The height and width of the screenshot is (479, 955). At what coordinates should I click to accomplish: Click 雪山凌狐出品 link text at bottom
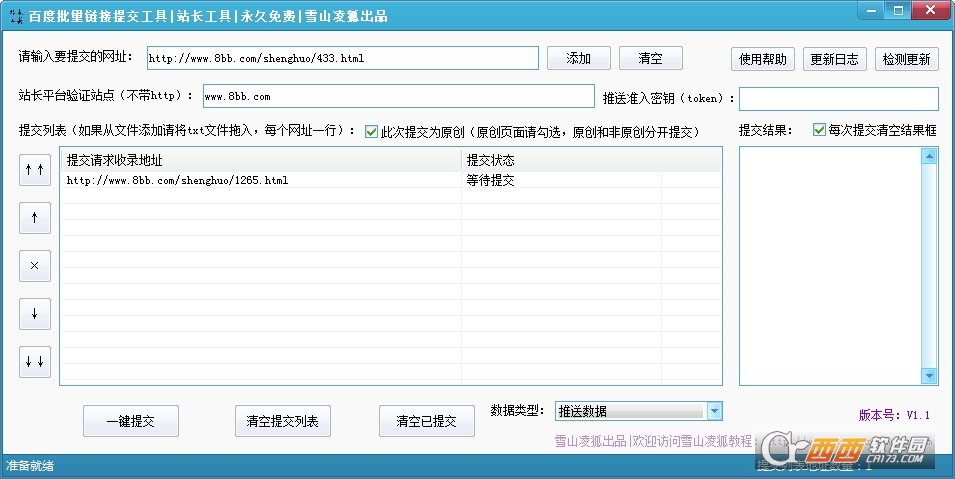pos(591,441)
